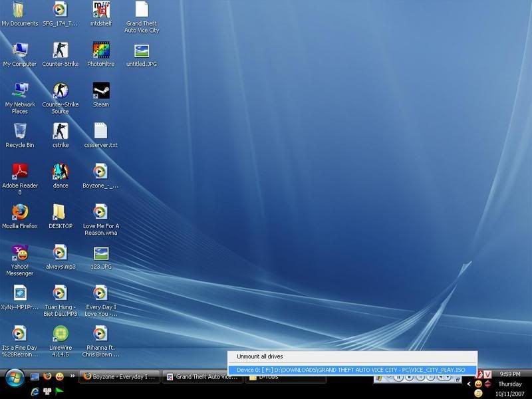This screenshot has height=399, width=532.
Task: Select the mtdshelf desktop icon
Action: click(x=101, y=13)
